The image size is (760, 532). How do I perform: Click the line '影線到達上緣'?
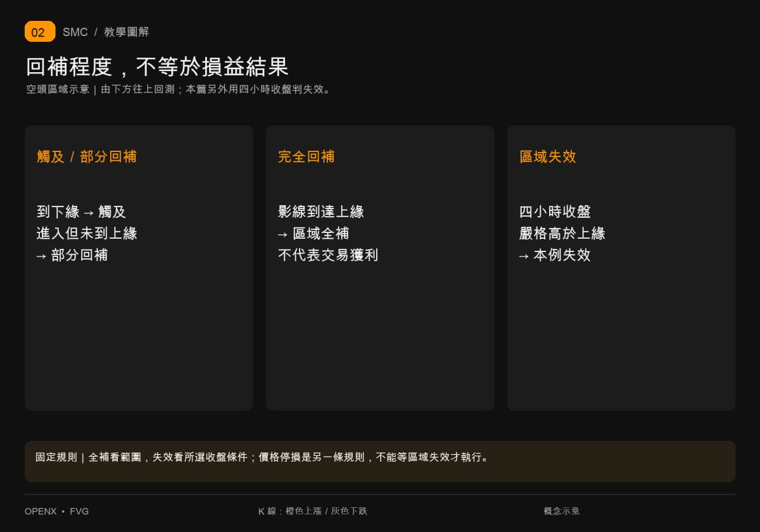pyautogui.click(x=321, y=212)
